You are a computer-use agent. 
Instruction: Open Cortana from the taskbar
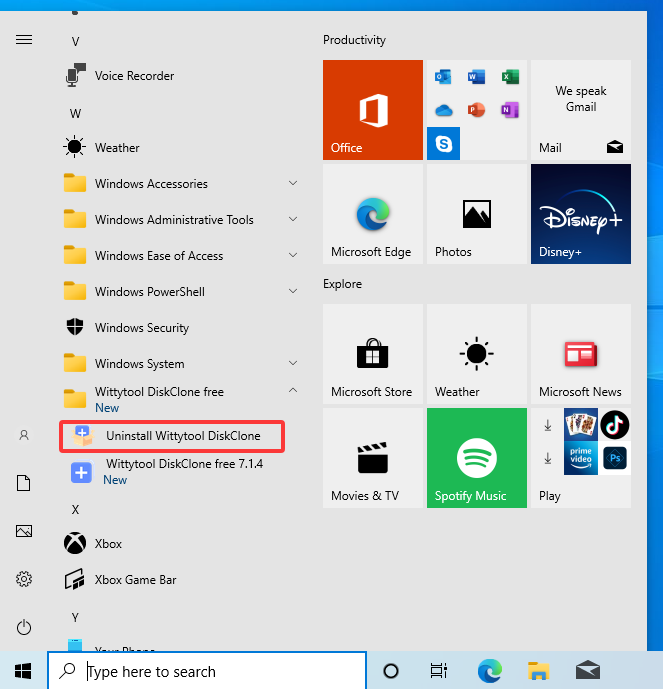pos(391,671)
